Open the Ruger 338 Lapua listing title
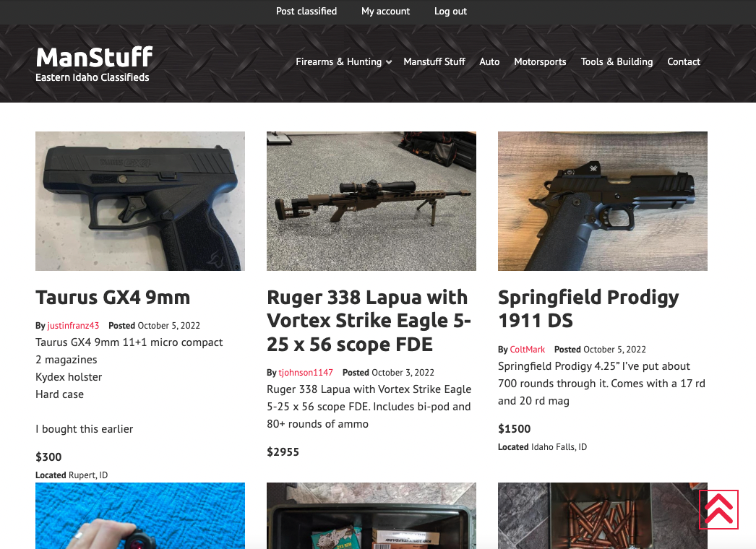The image size is (756, 549). tap(369, 321)
